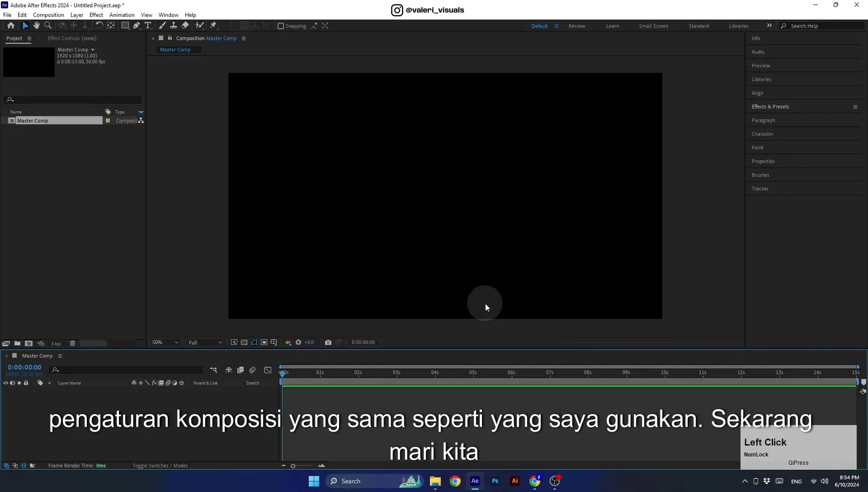The height and width of the screenshot is (492, 868).
Task: Click the timeline layer search field
Action: pos(126,370)
